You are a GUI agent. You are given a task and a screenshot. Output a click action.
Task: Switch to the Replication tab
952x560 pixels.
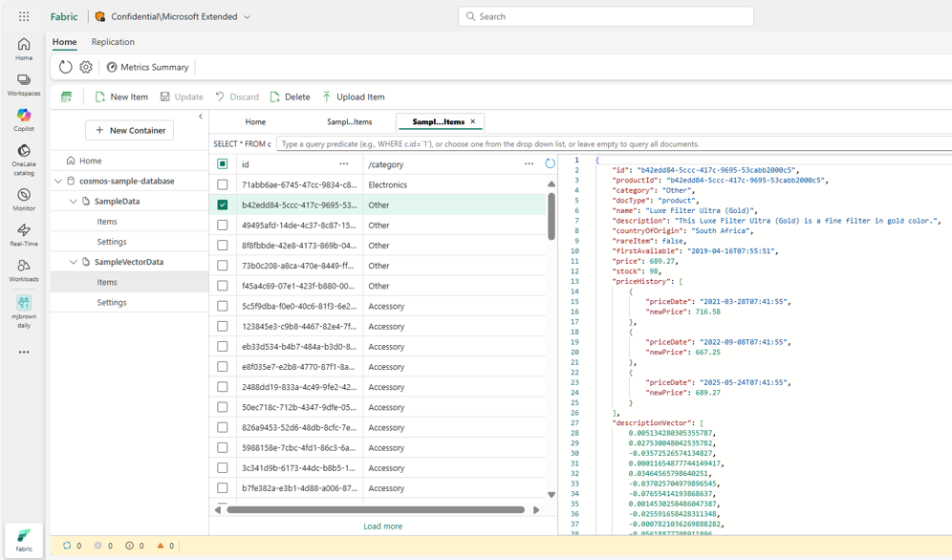pyautogui.click(x=113, y=41)
